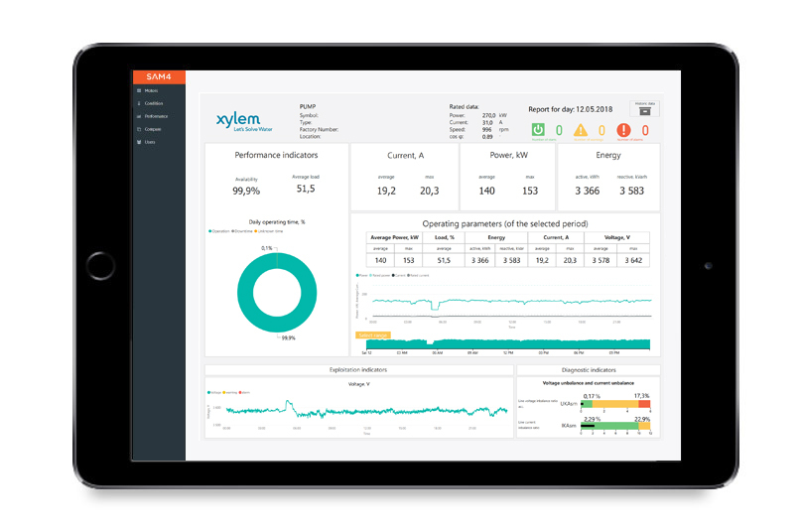Select the Performance bar-chart sidebar icon
Viewport: 800px width, 532px height.
pos(139,116)
